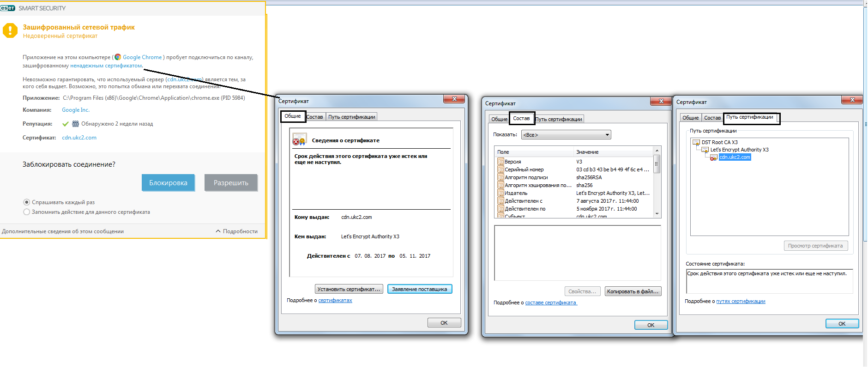868x375 pixels.
Task: Click the ESET logo in the header
Action: (x=8, y=8)
